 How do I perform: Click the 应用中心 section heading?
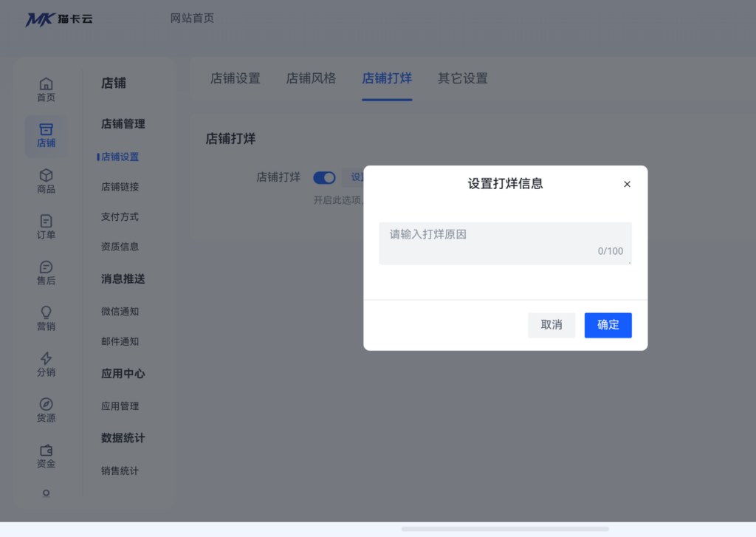(x=123, y=374)
